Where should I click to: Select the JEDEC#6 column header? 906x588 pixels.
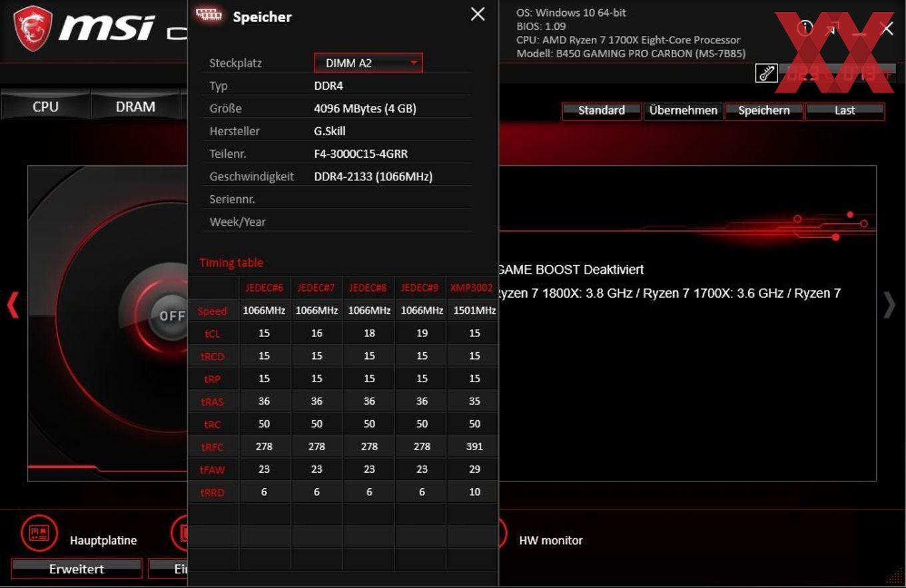264,288
